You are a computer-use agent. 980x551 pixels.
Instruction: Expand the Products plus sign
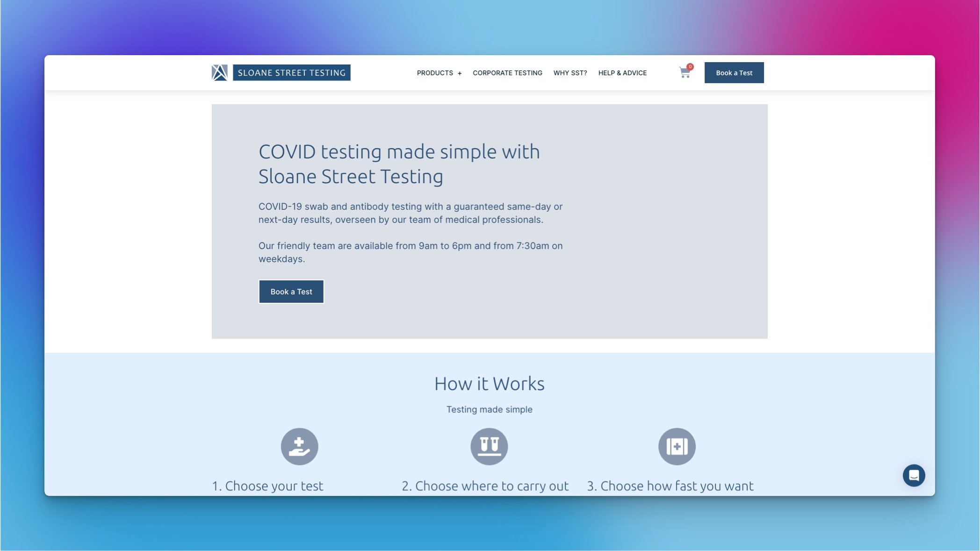pos(460,73)
